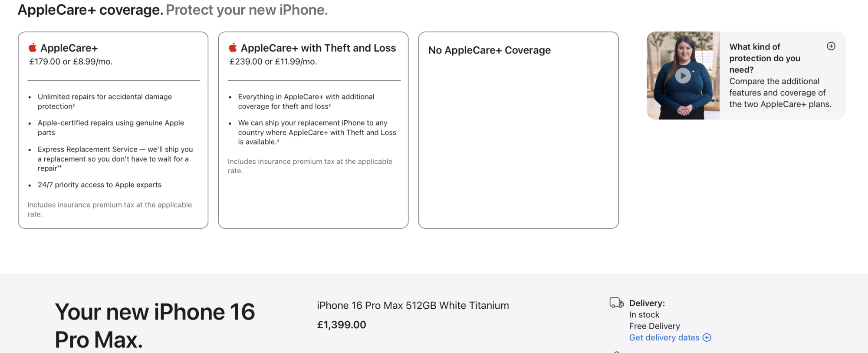868x353 pixels.
Task: Click the £1,399.00 price
Action: [342, 325]
